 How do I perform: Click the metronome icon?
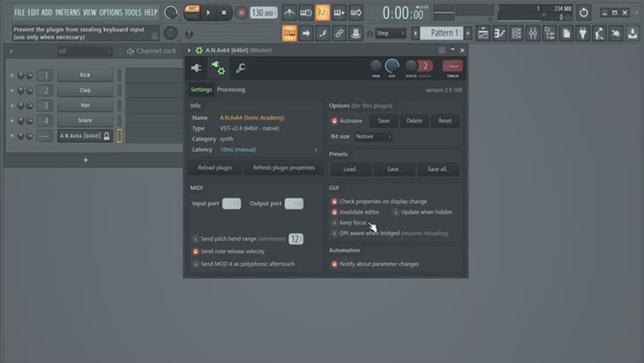pos(289,13)
